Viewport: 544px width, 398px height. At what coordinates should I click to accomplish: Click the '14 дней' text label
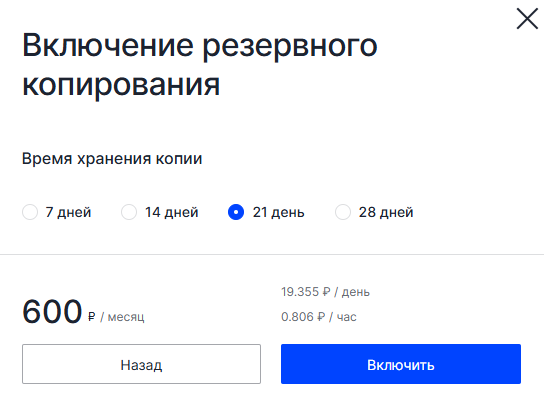tap(171, 212)
